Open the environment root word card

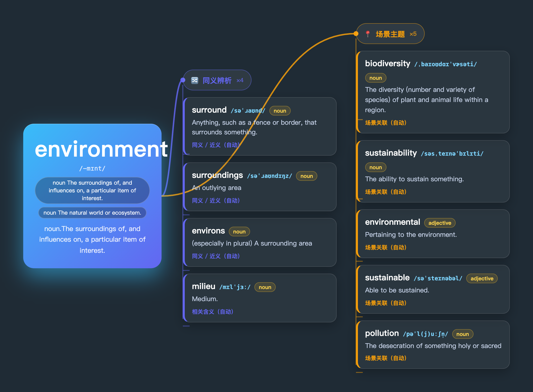(x=92, y=196)
